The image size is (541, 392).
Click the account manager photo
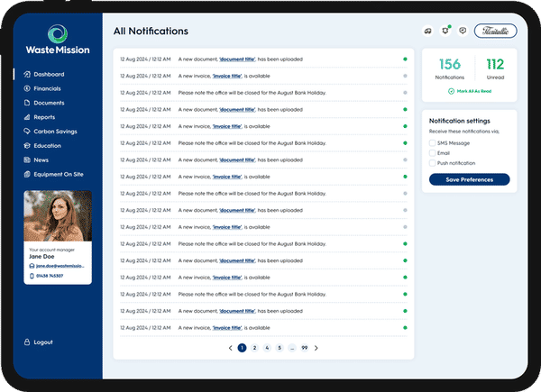point(58,215)
